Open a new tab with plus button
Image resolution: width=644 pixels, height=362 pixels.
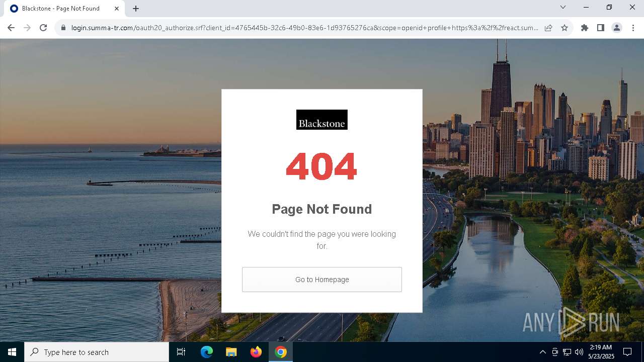click(136, 9)
